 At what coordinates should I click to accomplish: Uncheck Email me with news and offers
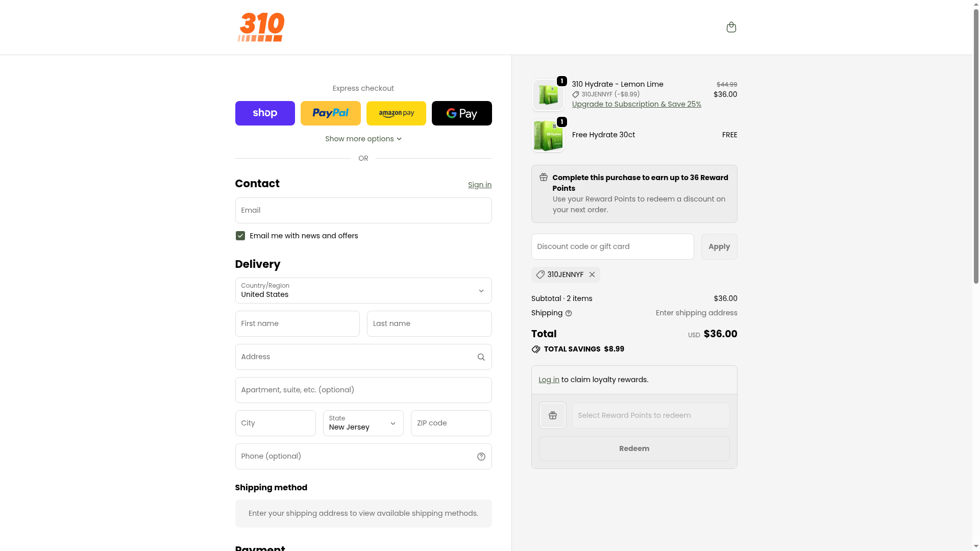240,236
